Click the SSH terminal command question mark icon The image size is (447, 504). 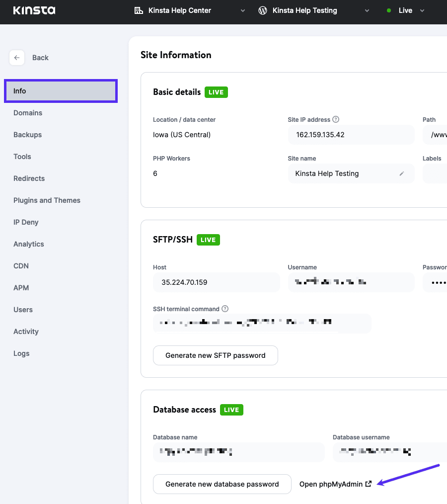(x=224, y=309)
